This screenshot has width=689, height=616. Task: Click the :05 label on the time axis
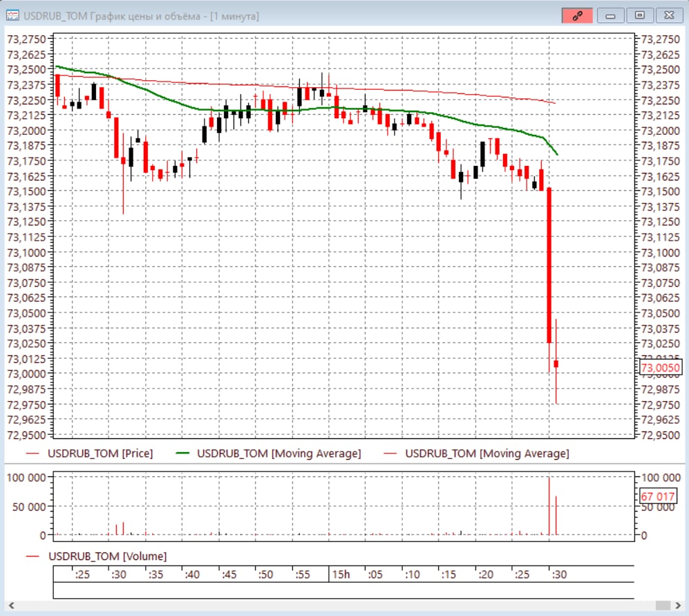[375, 575]
